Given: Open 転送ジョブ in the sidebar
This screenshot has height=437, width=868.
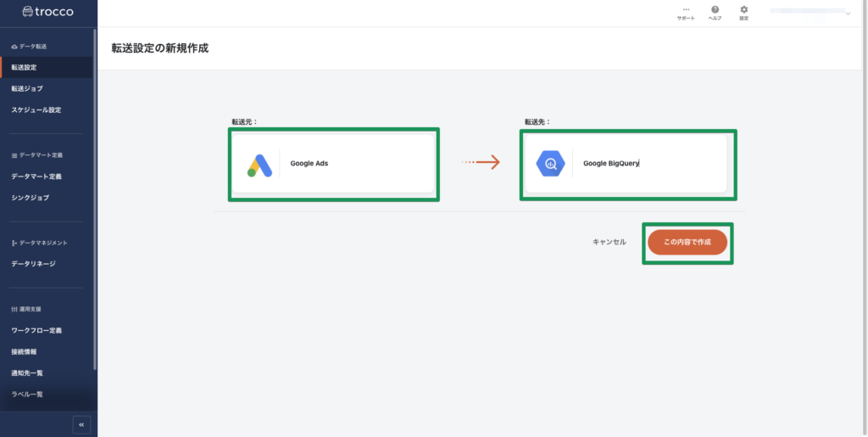Looking at the screenshot, I should pyautogui.click(x=27, y=88).
